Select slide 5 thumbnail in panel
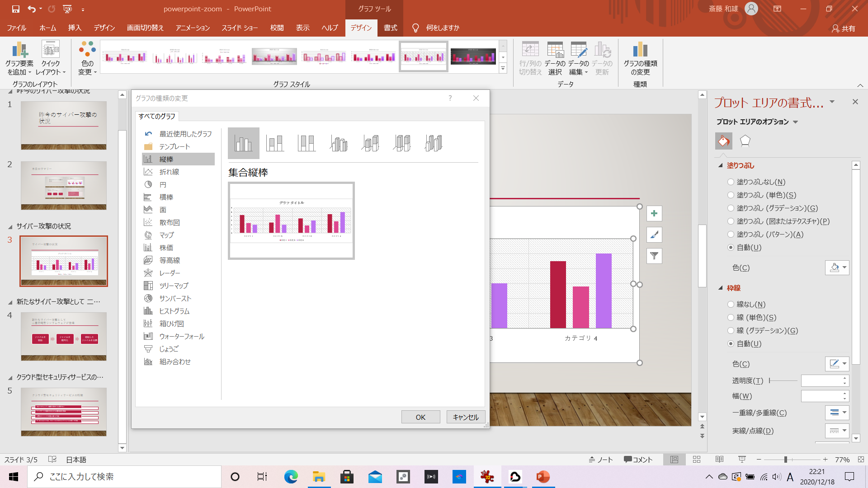 click(x=63, y=412)
